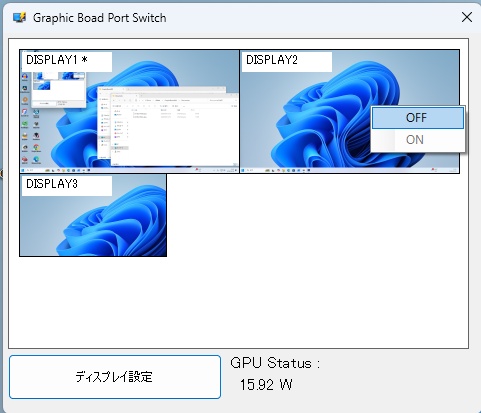Select OFF in the DISPLAY2 popup menu
This screenshot has width=481, height=413.
[418, 118]
